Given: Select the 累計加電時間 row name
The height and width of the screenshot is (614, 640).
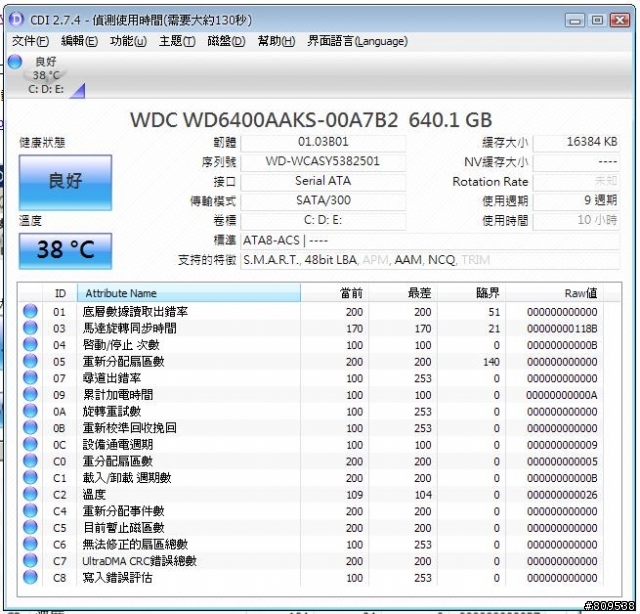Looking at the screenshot, I should [118, 395].
